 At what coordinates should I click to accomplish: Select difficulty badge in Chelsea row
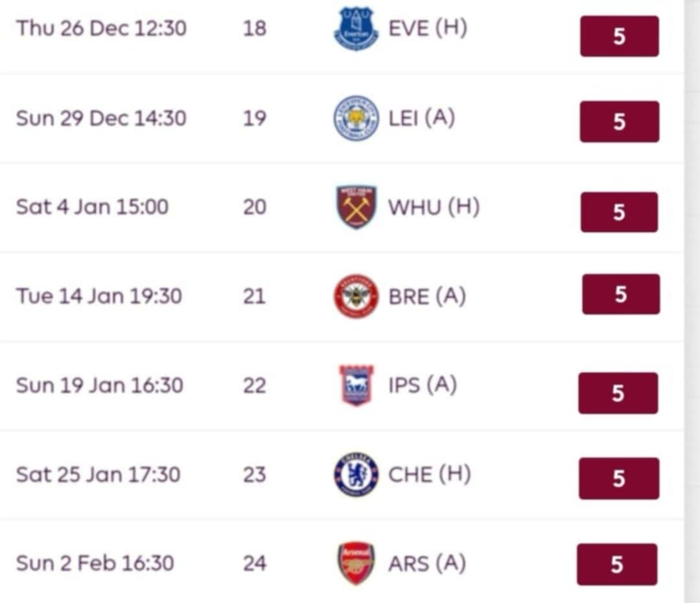(x=618, y=479)
